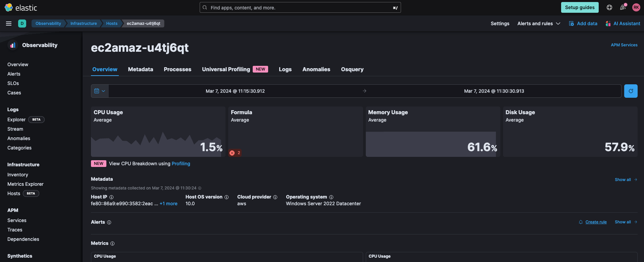Click Add data link
This screenshot has width=644, height=262.
pyautogui.click(x=583, y=24)
